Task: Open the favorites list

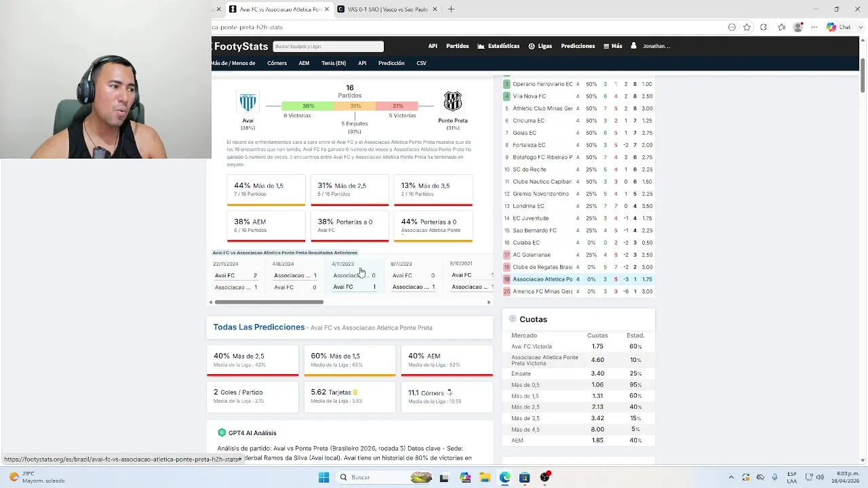Action: pyautogui.click(x=781, y=27)
